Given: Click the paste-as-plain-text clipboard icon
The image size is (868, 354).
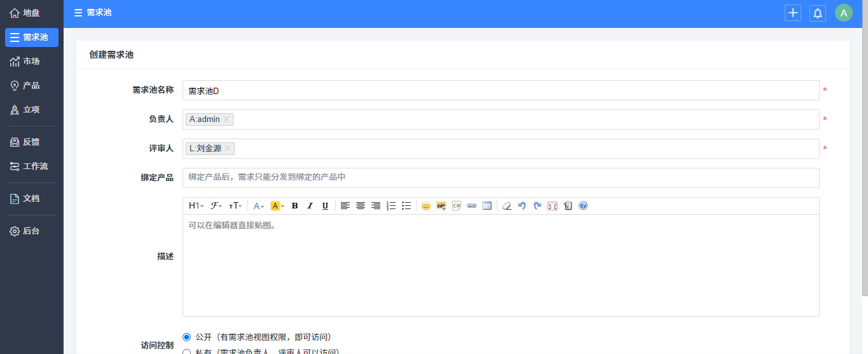Looking at the screenshot, I should (568, 206).
